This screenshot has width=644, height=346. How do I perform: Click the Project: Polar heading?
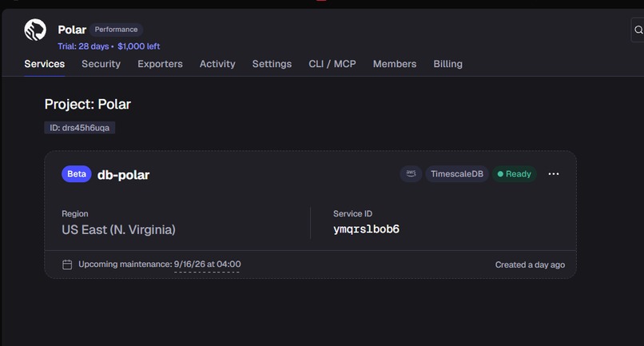click(87, 105)
